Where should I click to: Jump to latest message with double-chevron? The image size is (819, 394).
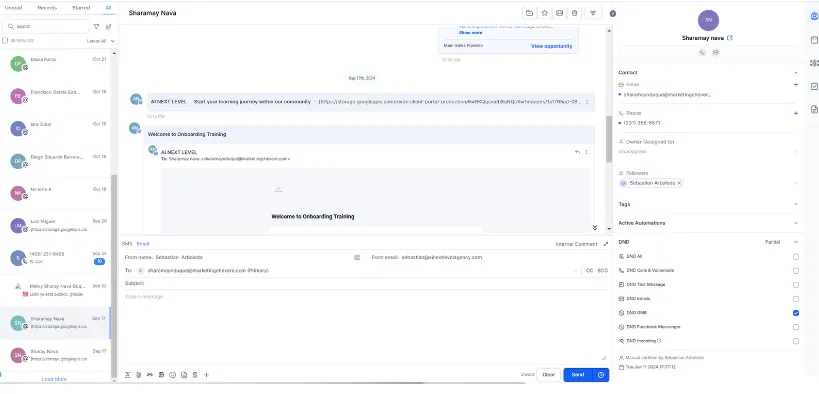(594, 227)
